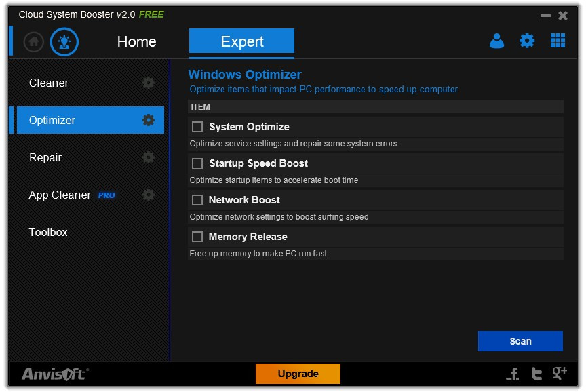Open the Google Plus link icon
Viewport: 586px width, 392px height.
point(560,373)
